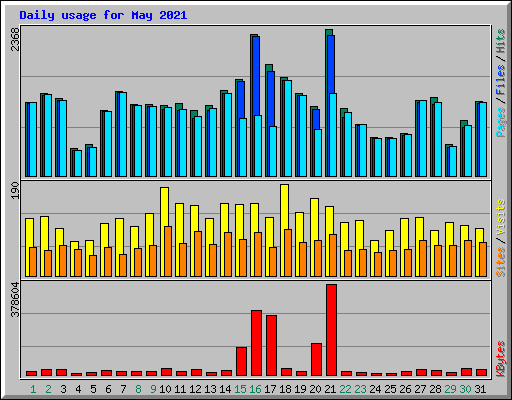The image size is (512, 400).
Task: Click the tallest red KBytes bar for day 21
Action: pos(331,330)
